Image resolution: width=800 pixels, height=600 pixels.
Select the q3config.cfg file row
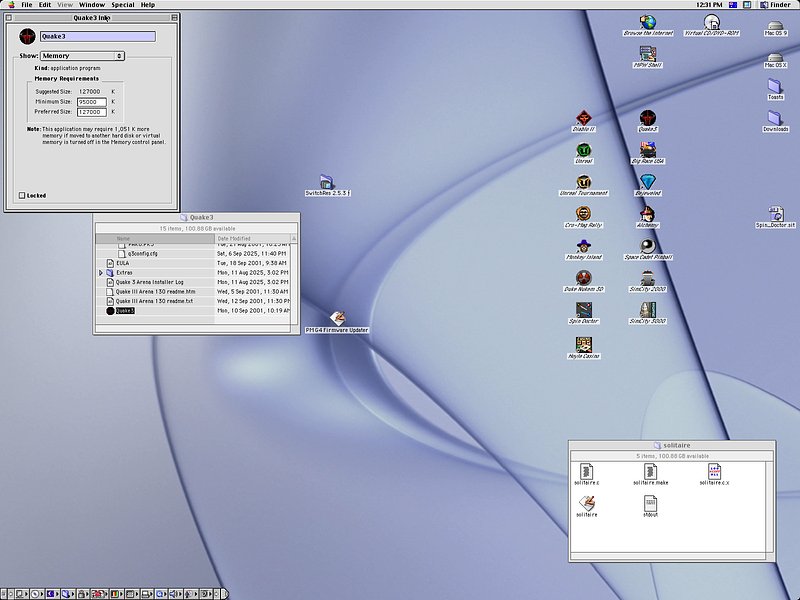[193, 254]
